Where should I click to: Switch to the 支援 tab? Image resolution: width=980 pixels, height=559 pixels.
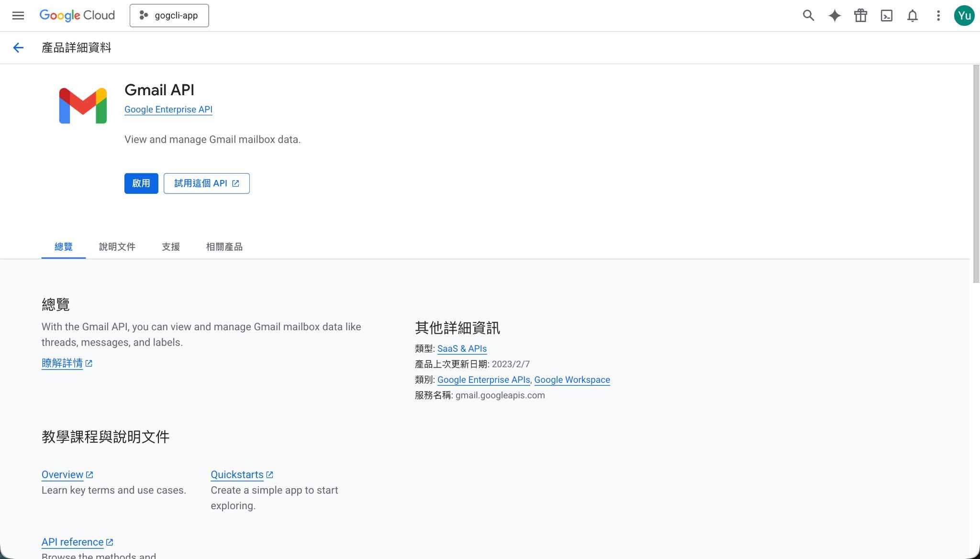coord(171,247)
